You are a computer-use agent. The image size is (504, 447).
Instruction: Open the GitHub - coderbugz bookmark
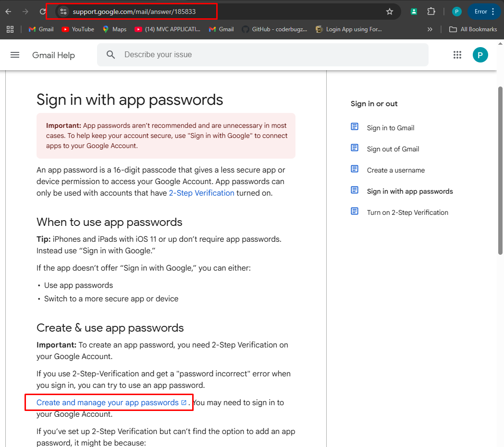(x=274, y=29)
